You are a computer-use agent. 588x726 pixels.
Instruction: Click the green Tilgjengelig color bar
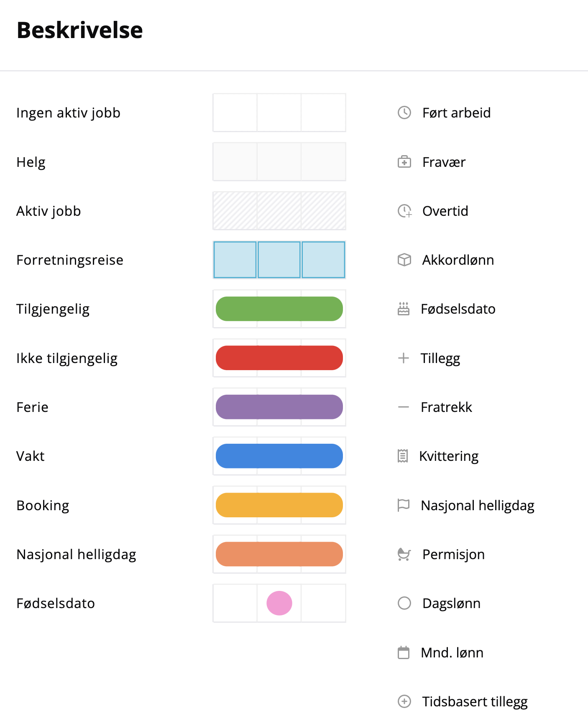pos(279,309)
